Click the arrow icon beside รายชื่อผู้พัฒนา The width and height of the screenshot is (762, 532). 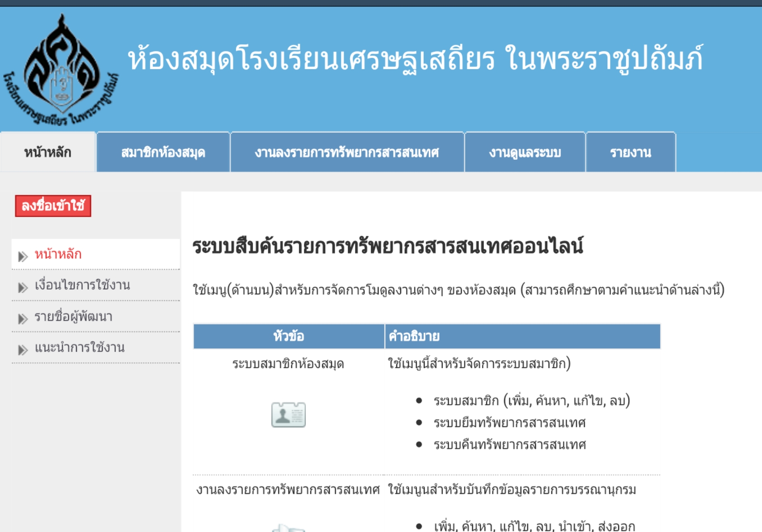[23, 318]
